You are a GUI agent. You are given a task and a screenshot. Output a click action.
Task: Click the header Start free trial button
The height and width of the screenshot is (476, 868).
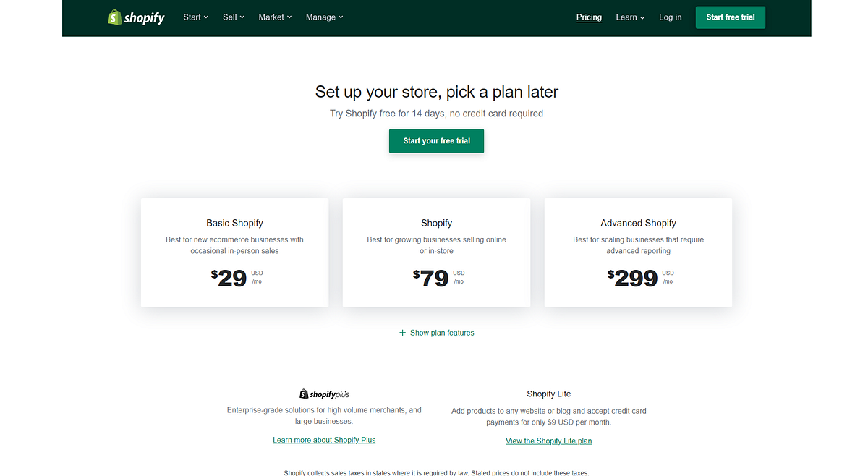(731, 17)
